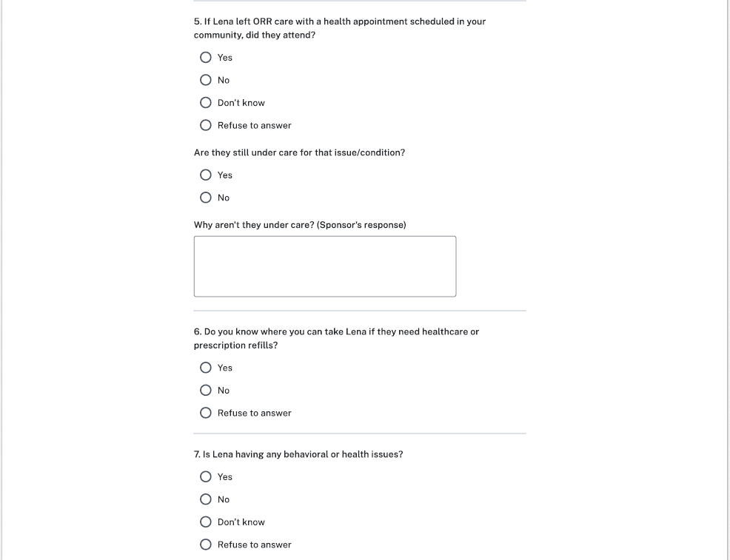Mark No for still under care
Image resolution: width=730 pixels, height=560 pixels.
coord(206,198)
